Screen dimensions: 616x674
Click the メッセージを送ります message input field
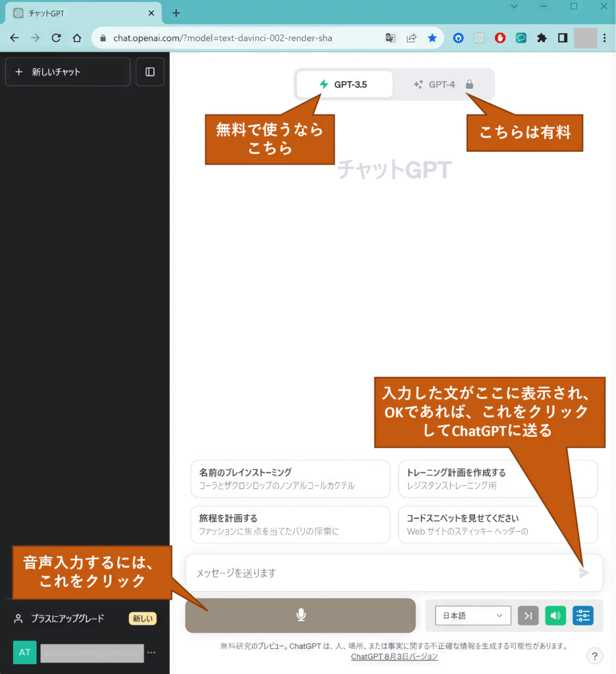[x=382, y=573]
